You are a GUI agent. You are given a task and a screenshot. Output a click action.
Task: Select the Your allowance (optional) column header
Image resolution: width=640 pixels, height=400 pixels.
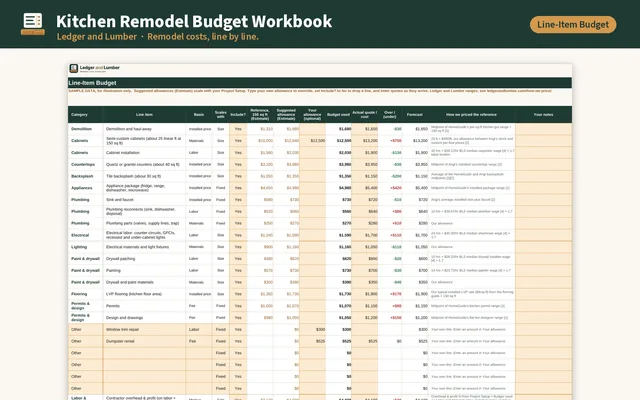pos(312,115)
